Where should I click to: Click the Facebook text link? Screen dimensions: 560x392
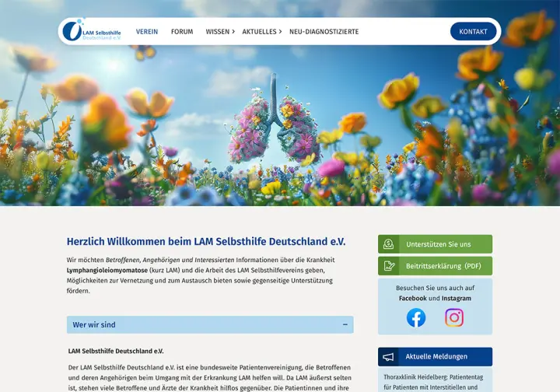point(413,298)
